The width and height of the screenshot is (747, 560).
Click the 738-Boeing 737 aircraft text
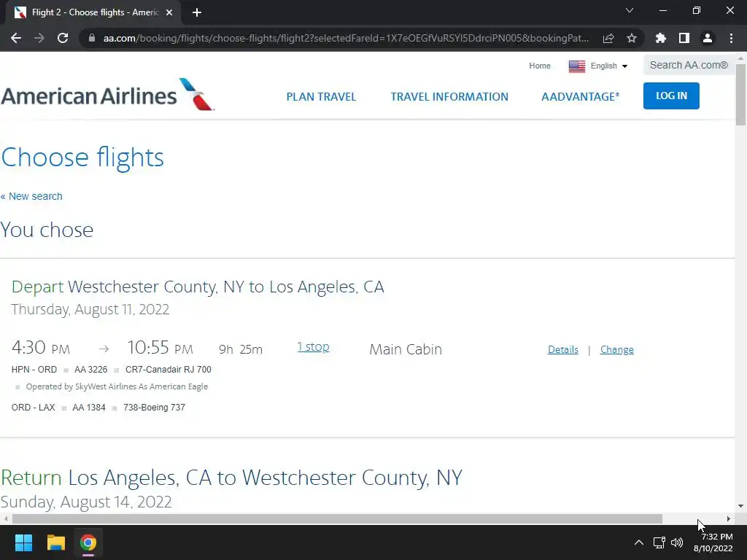click(x=154, y=408)
